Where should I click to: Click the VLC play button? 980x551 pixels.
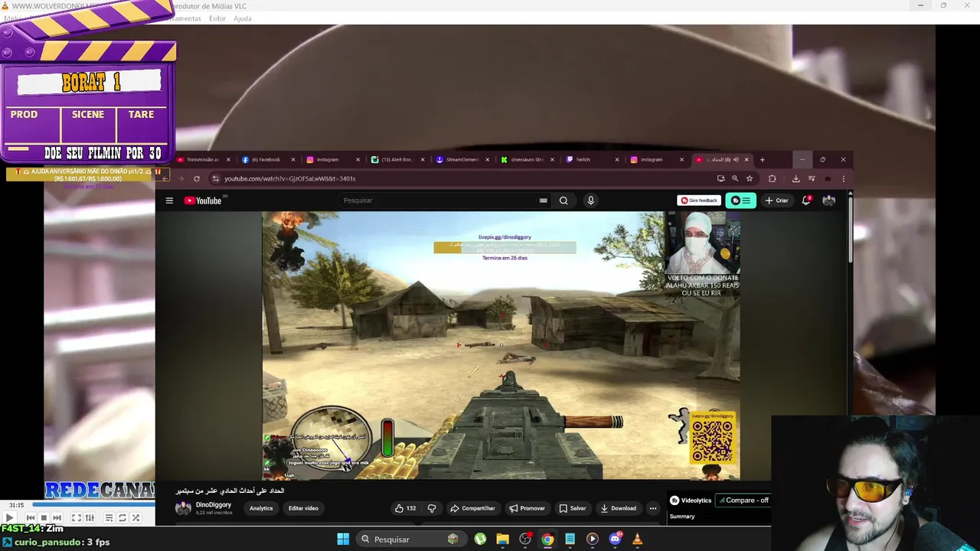tap(10, 518)
